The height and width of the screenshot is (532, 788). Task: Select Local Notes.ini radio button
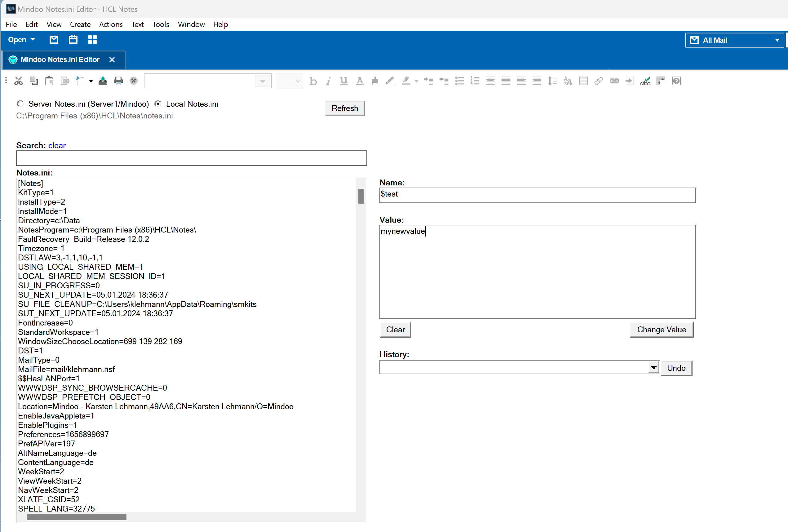pos(158,104)
